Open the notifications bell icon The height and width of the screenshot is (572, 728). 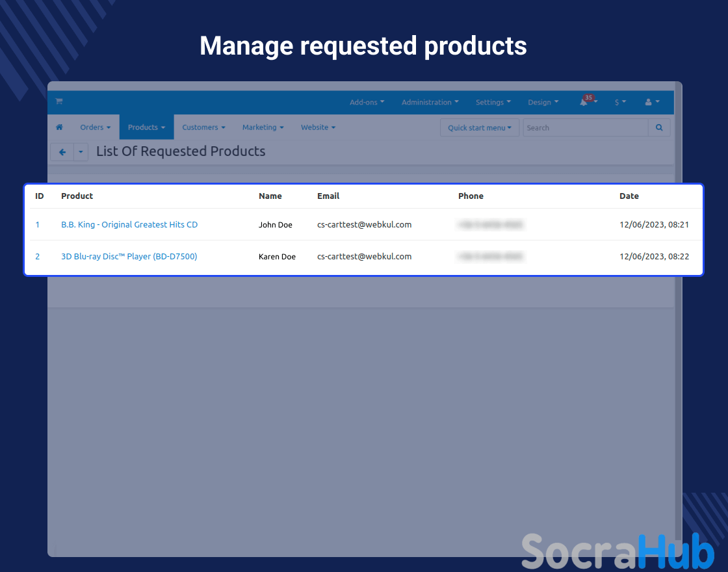tap(585, 102)
